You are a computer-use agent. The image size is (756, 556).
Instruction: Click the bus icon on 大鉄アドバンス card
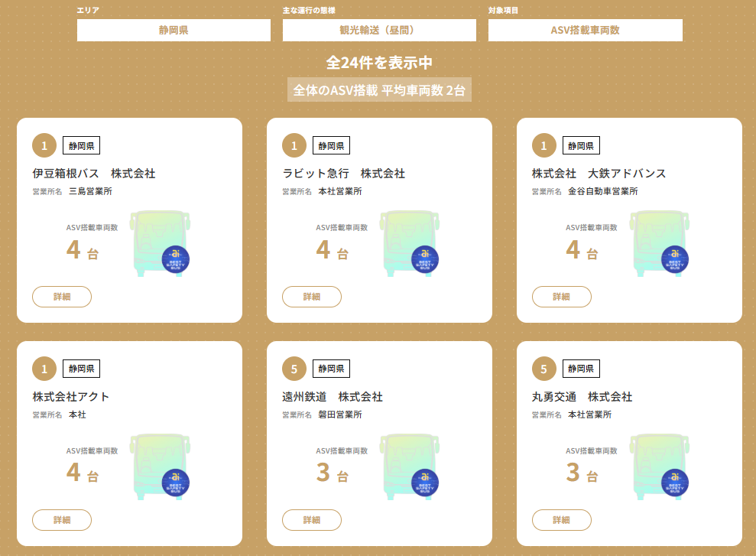click(660, 243)
